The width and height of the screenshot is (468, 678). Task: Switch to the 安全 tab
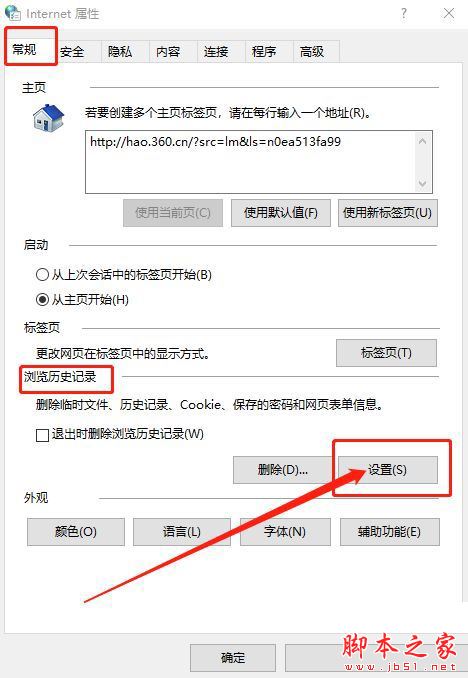(x=72, y=52)
